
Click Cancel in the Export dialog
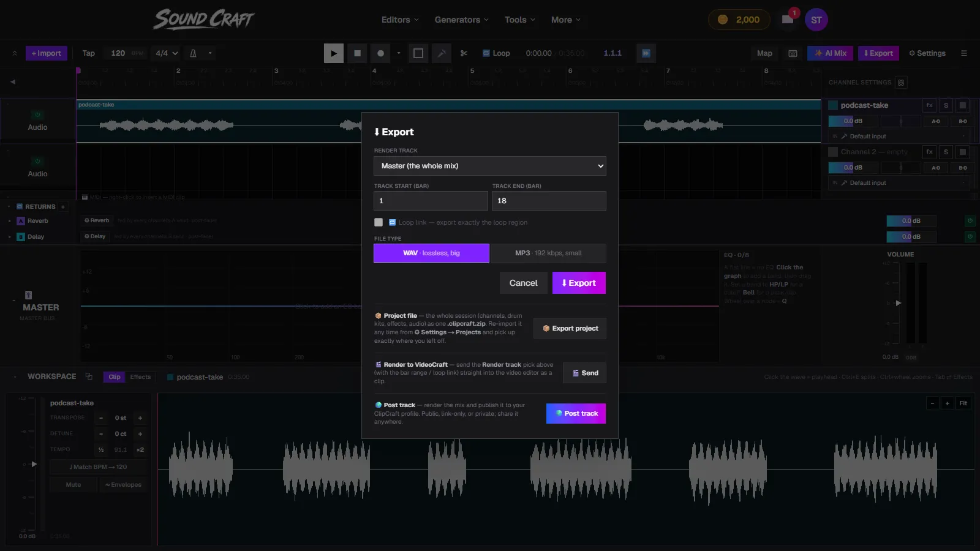click(x=523, y=283)
